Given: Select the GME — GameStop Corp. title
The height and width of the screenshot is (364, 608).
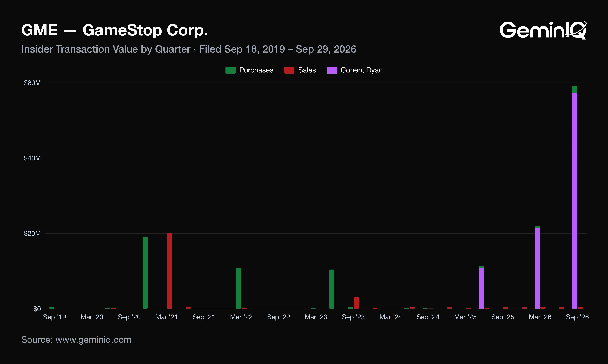Looking at the screenshot, I should tap(115, 30).
